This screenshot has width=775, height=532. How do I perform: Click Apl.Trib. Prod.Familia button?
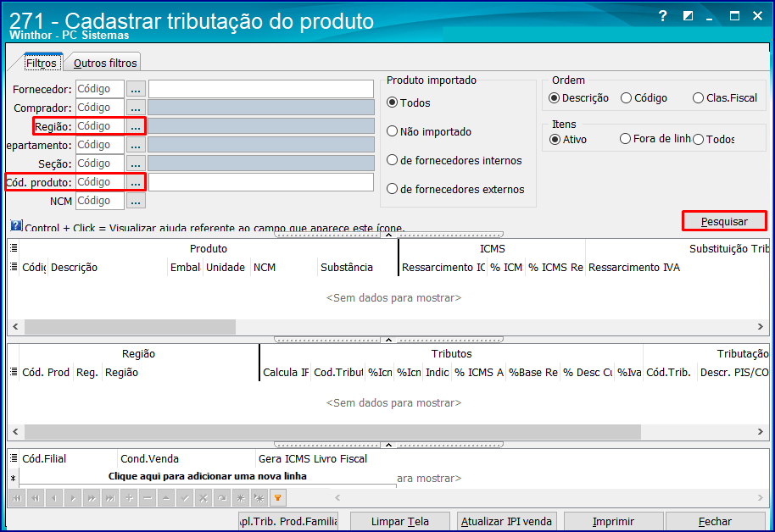pos(288,521)
